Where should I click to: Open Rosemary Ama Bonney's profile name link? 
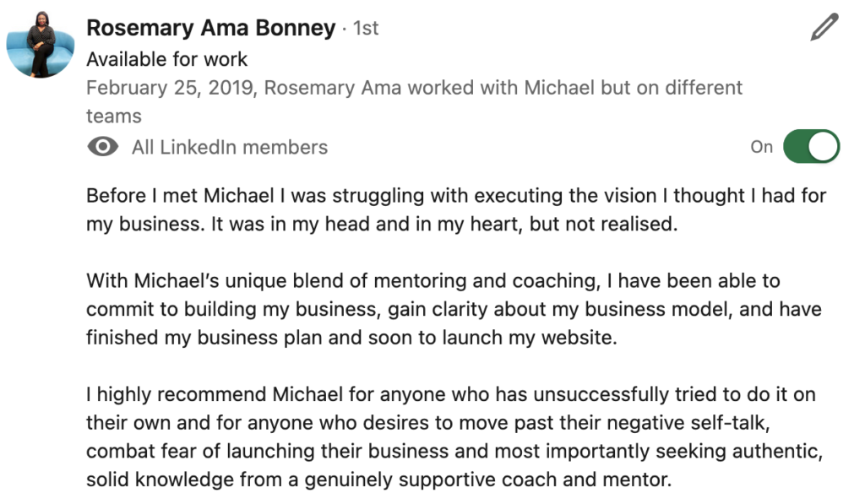[210, 28]
